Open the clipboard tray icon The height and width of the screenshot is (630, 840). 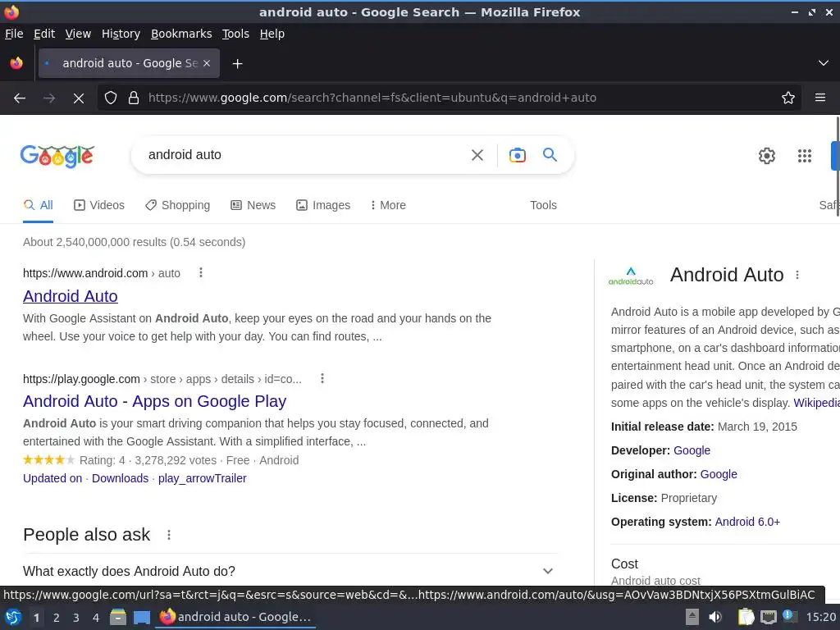(x=746, y=617)
